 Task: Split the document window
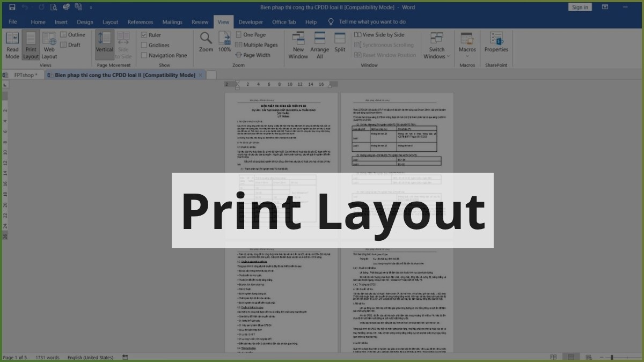click(x=339, y=43)
